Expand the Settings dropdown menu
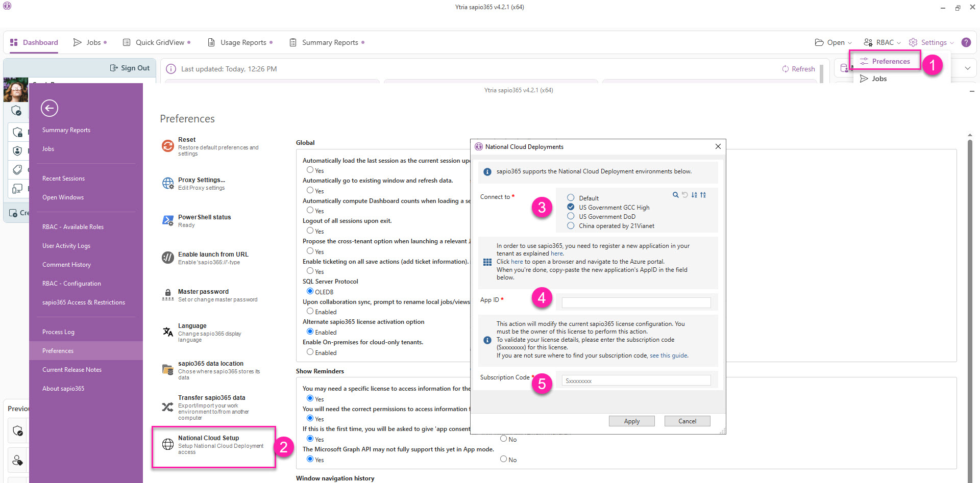 click(x=932, y=42)
